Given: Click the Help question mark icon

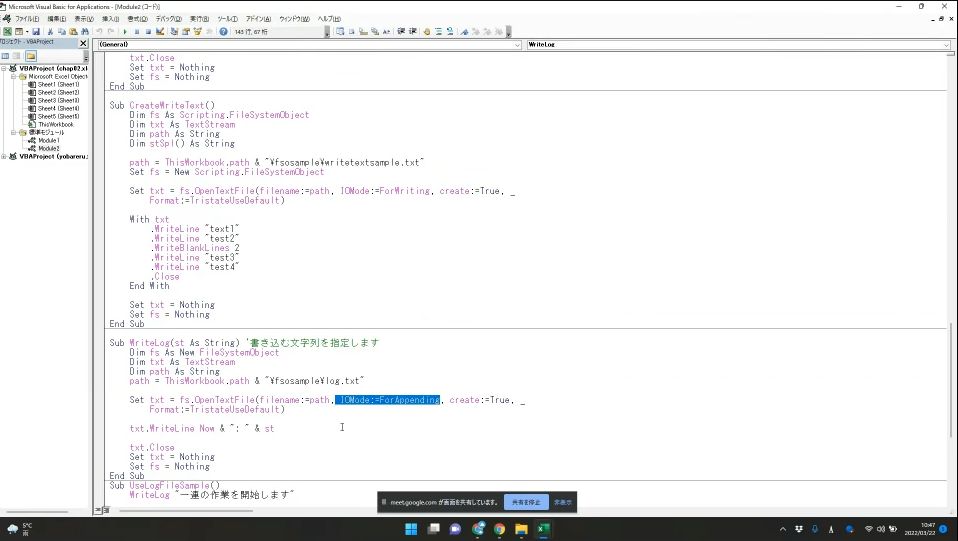Looking at the screenshot, I should coord(222,31).
